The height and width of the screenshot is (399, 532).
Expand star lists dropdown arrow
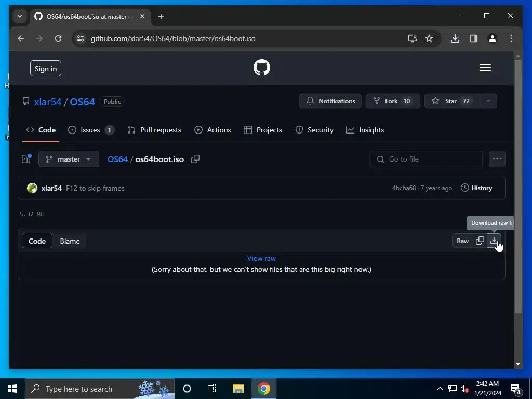(x=488, y=101)
